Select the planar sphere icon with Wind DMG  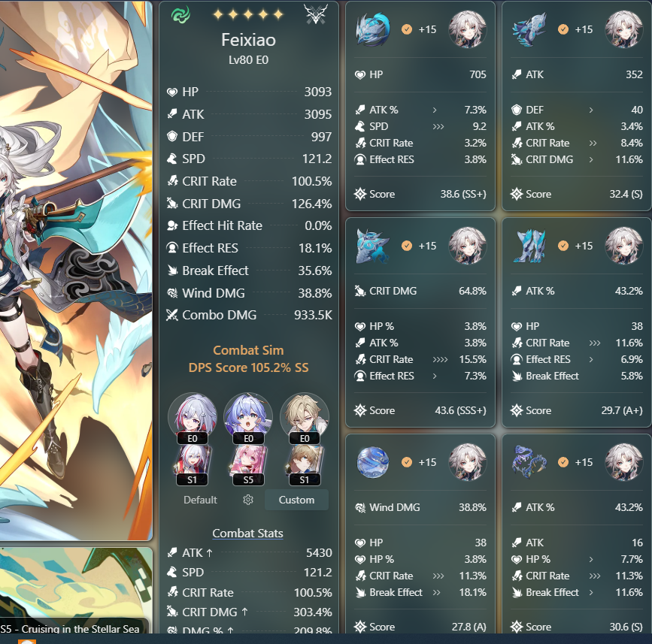click(x=373, y=462)
